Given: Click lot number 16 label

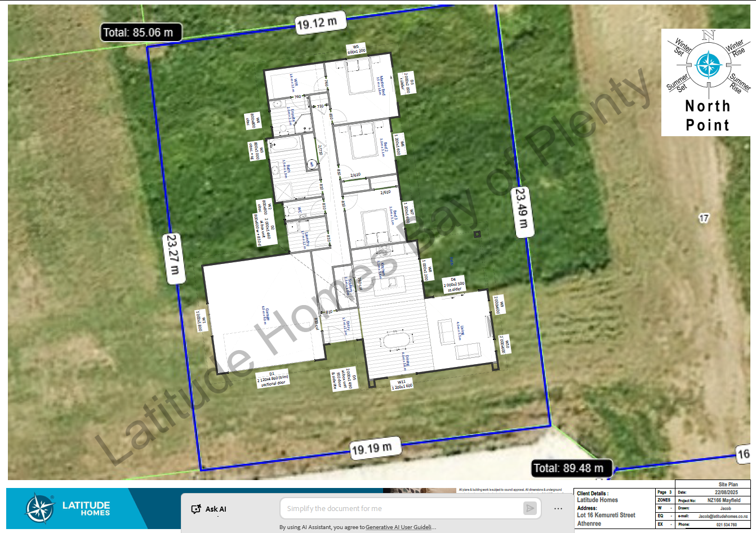Looking at the screenshot, I should point(744,454).
